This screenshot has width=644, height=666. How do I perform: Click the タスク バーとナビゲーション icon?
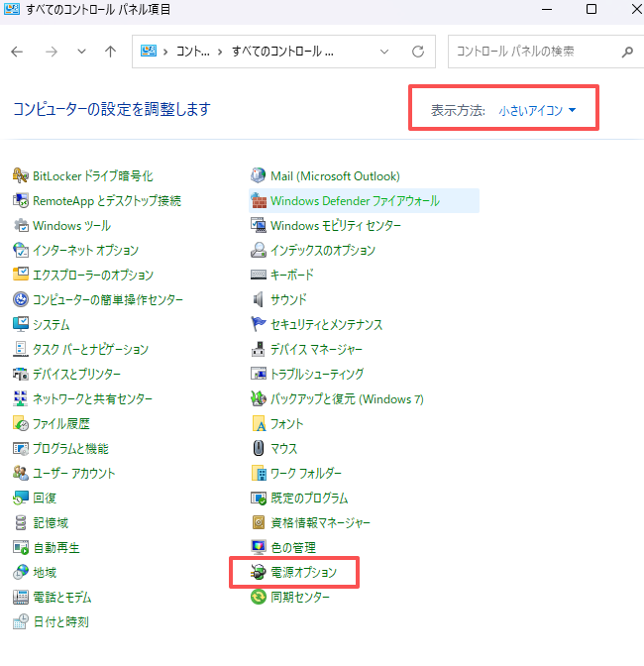tap(21, 349)
